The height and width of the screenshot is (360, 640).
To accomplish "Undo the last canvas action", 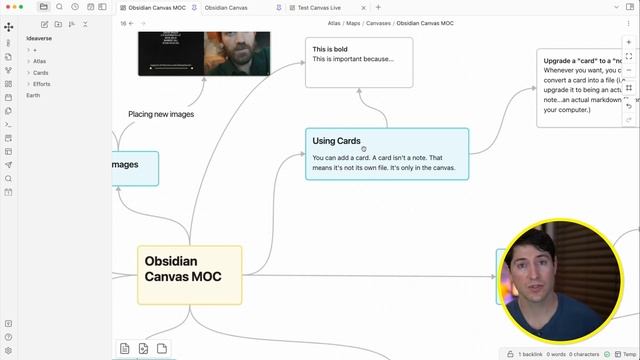I will click(629, 106).
